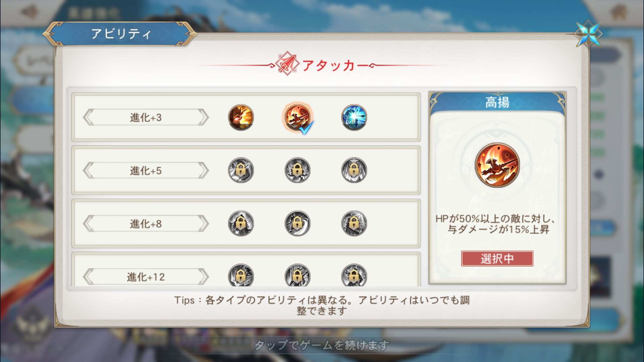Click the 進化+8 row label
The height and width of the screenshot is (362, 644).
[146, 223]
